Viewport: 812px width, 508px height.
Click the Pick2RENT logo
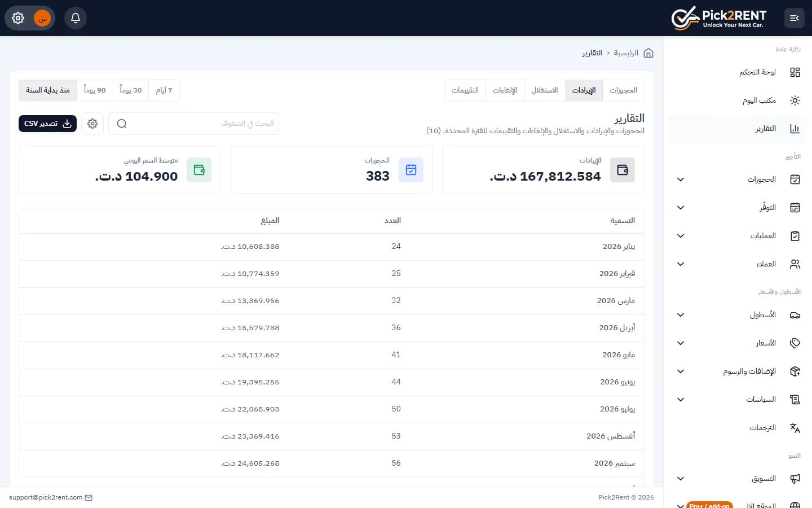pos(719,18)
